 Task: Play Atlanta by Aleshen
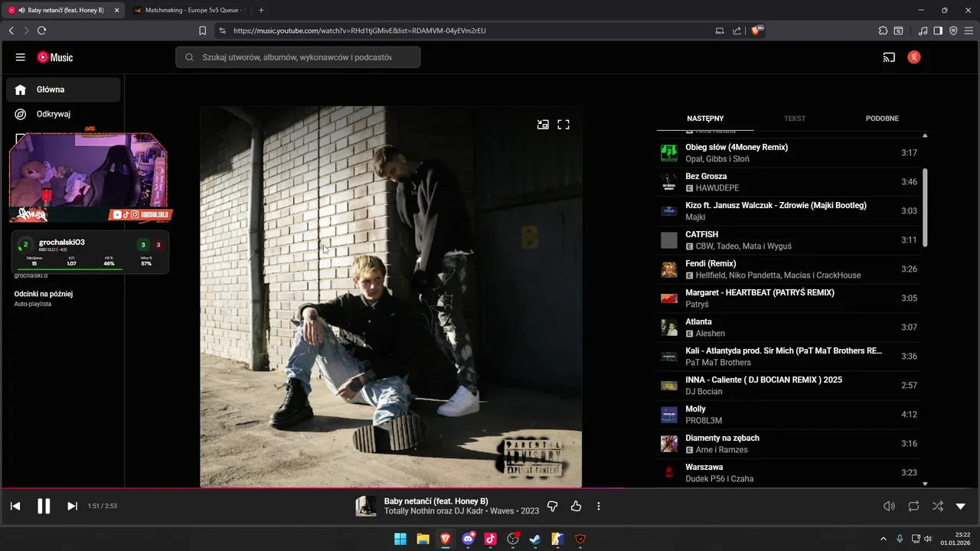(x=789, y=328)
